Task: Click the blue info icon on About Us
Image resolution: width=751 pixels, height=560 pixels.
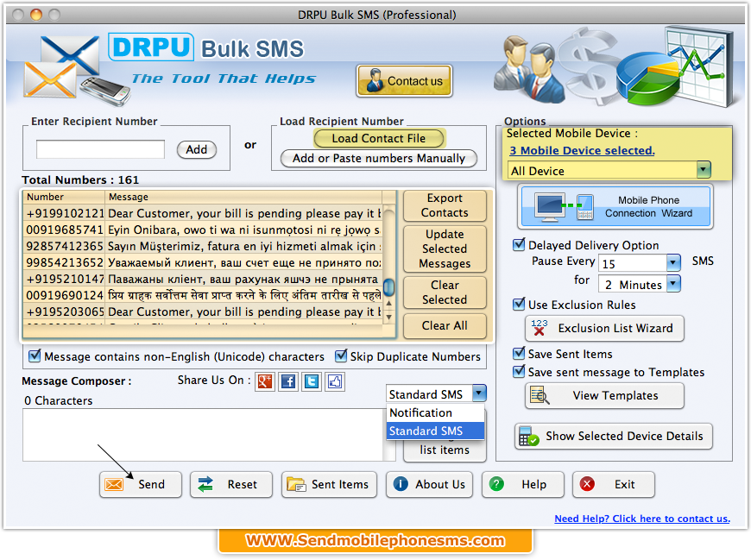Action: [x=401, y=484]
